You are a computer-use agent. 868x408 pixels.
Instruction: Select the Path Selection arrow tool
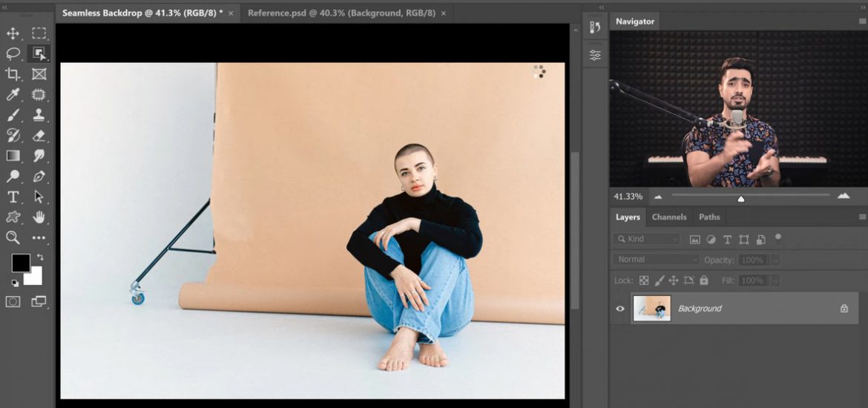coord(39,197)
